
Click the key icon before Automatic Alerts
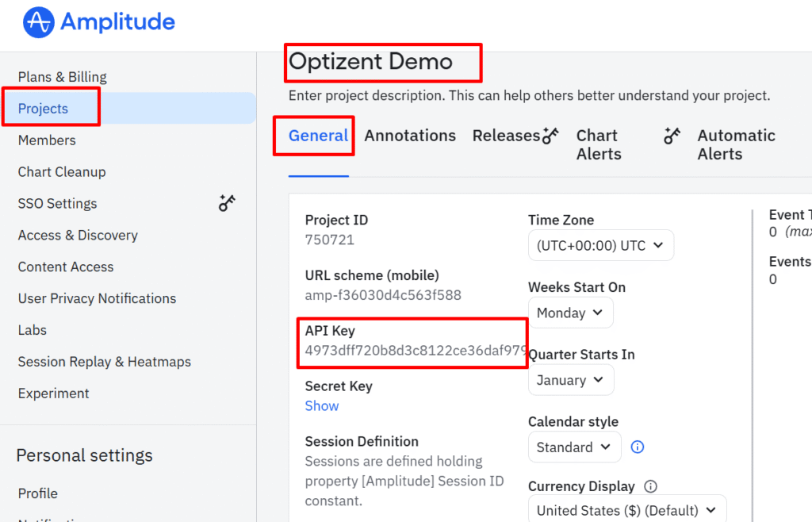(x=672, y=136)
